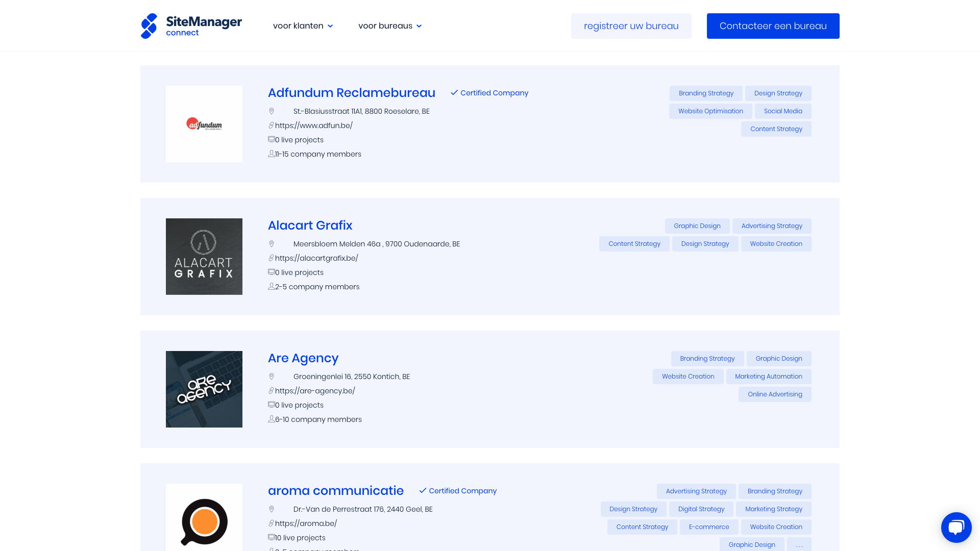Click the person icon beside 6-10 company members
980x551 pixels.
[271, 419]
